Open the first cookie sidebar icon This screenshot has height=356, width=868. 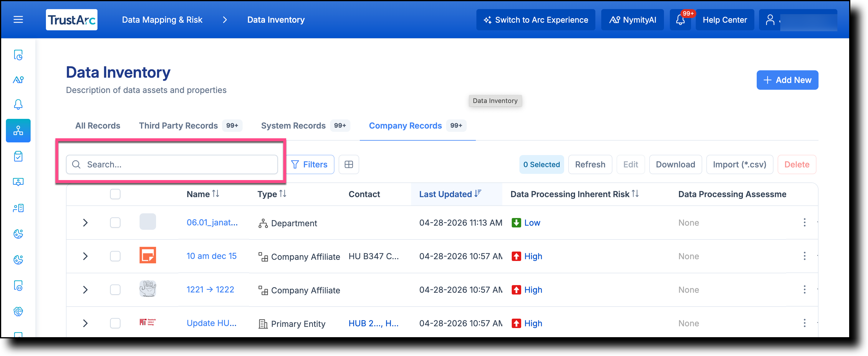[18, 234]
